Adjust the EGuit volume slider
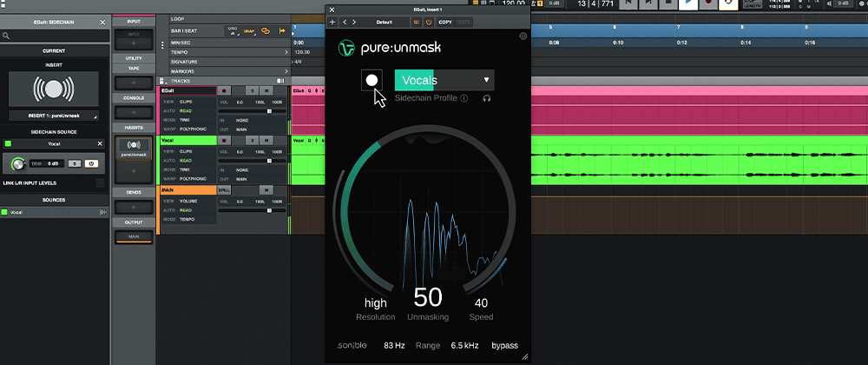Screen dimensions: 868x365 click(x=269, y=110)
